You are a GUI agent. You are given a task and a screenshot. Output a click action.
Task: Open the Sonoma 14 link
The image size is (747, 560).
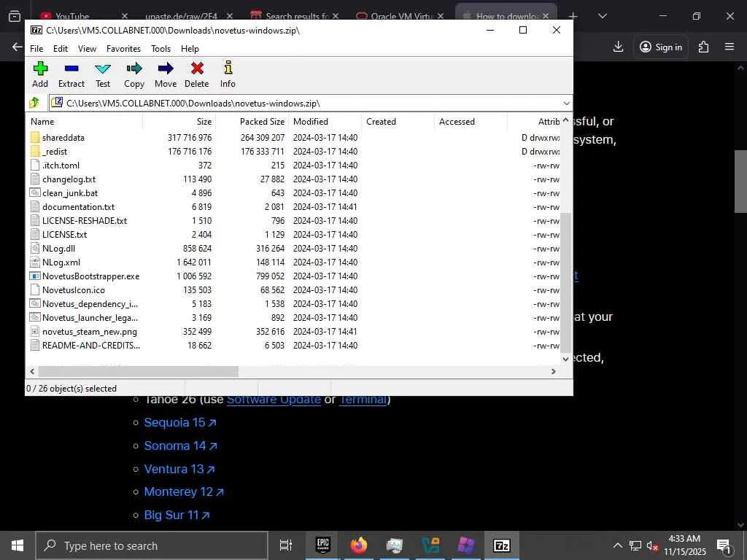click(x=181, y=446)
